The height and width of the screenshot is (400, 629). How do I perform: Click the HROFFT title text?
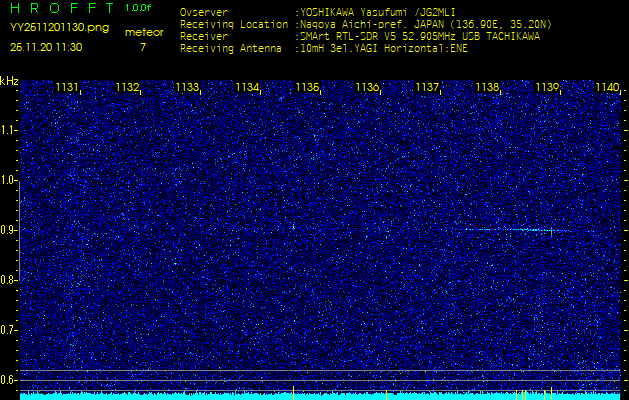[x=62, y=8]
